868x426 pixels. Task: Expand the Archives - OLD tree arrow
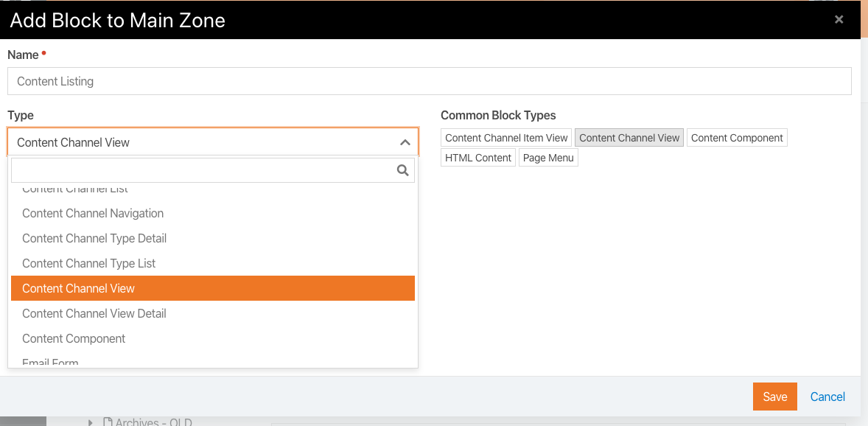point(90,422)
